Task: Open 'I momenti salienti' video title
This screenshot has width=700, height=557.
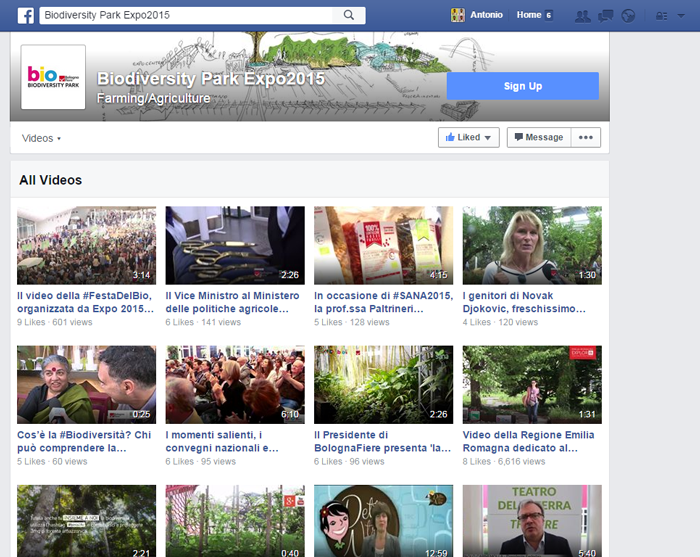Action: coord(222,441)
